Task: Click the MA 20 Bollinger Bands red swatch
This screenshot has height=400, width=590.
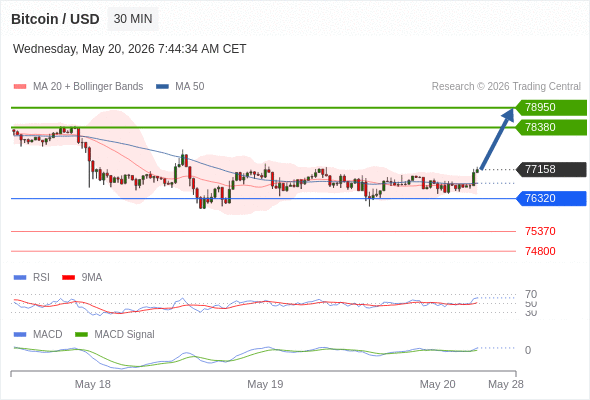Action: [20, 87]
